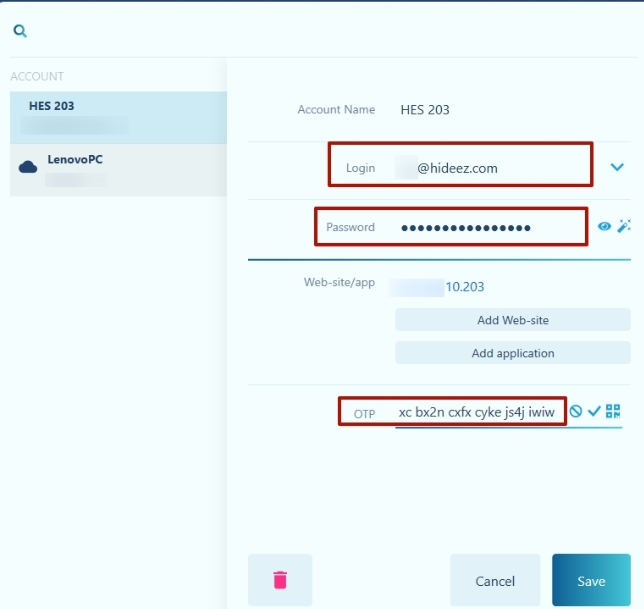Viewport: 644px width, 609px height.
Task: Open the 10.203 web-site link
Action: coord(464,287)
